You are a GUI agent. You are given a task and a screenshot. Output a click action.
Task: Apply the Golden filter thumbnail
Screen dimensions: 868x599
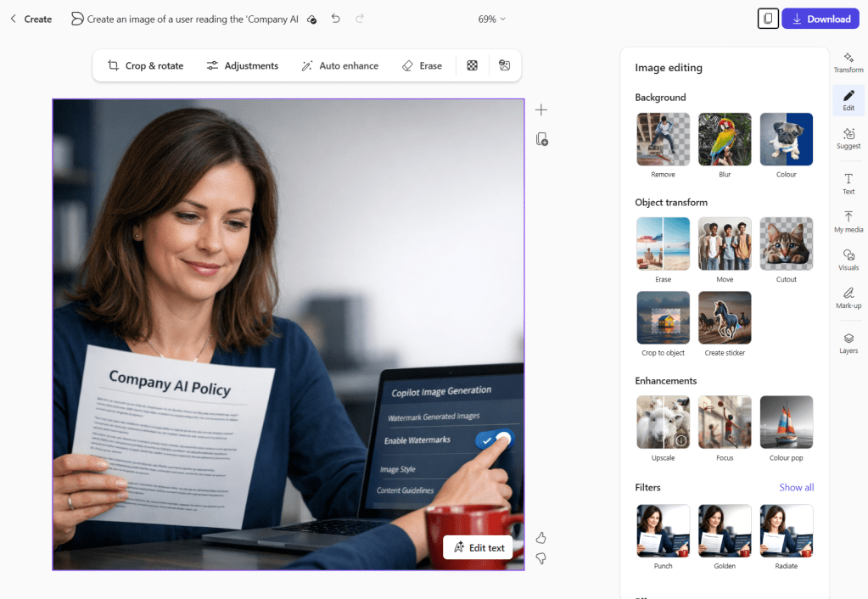click(x=724, y=529)
